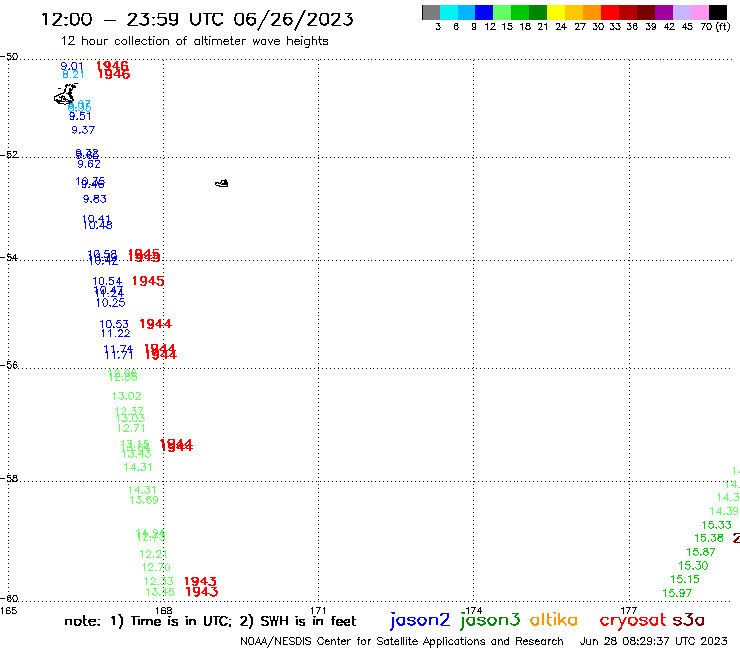Click the wave height value 15.15
740x650 pixels.
point(685,579)
